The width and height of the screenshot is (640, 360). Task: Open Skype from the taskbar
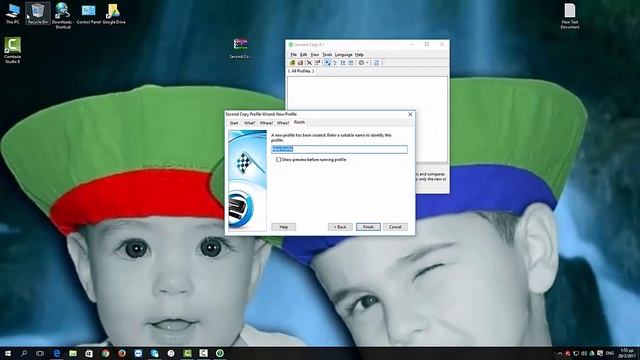tap(155, 353)
